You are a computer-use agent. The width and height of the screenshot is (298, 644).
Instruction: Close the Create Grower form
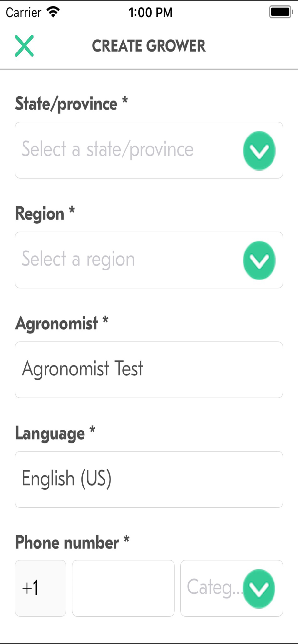(24, 46)
